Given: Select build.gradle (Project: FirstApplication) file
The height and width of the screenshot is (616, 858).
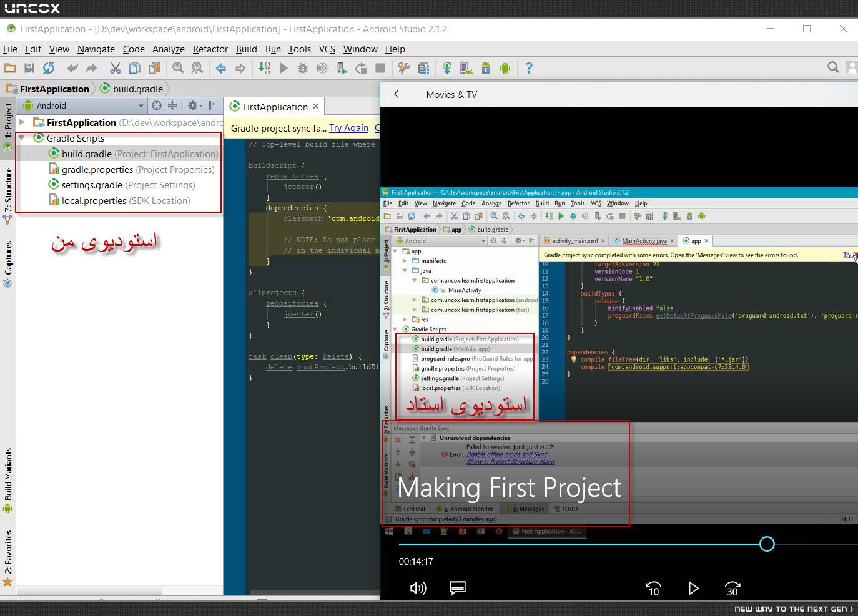Looking at the screenshot, I should [x=119, y=154].
